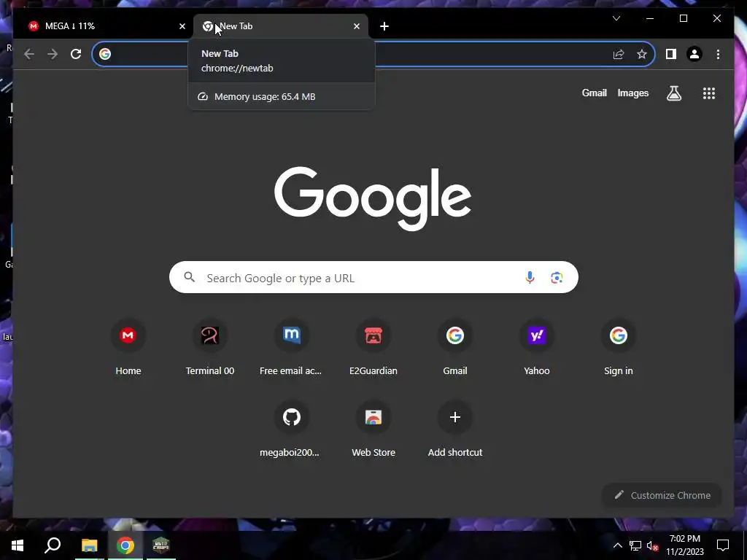
Task: Toggle the Chrome side panel
Action: point(671,54)
